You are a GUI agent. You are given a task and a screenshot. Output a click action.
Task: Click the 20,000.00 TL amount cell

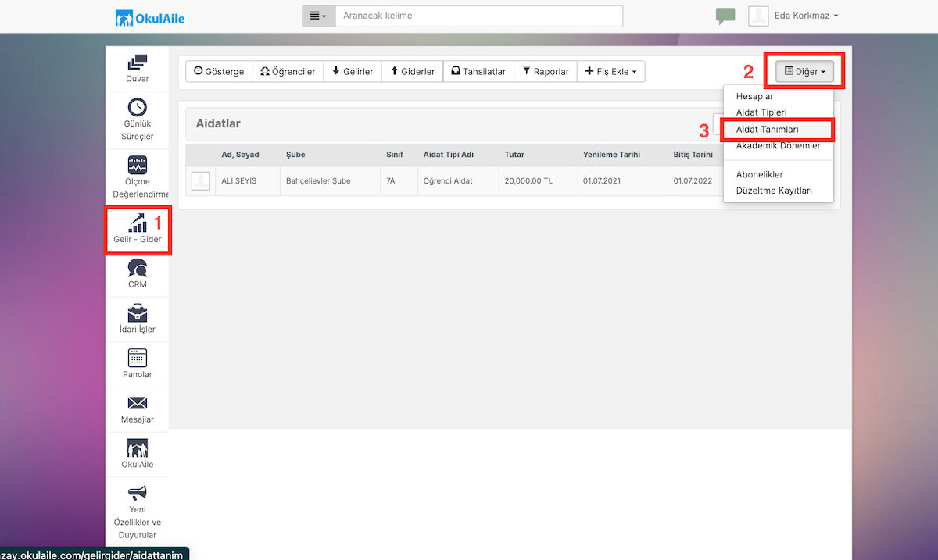[538, 181]
